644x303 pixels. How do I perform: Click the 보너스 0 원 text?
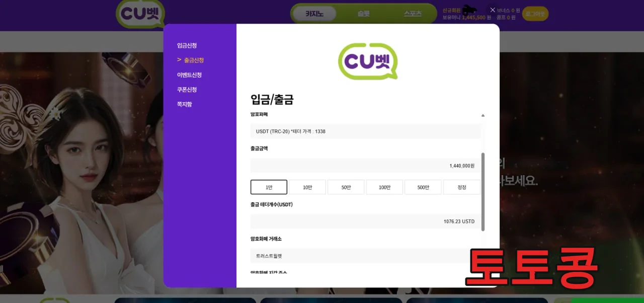(x=508, y=10)
